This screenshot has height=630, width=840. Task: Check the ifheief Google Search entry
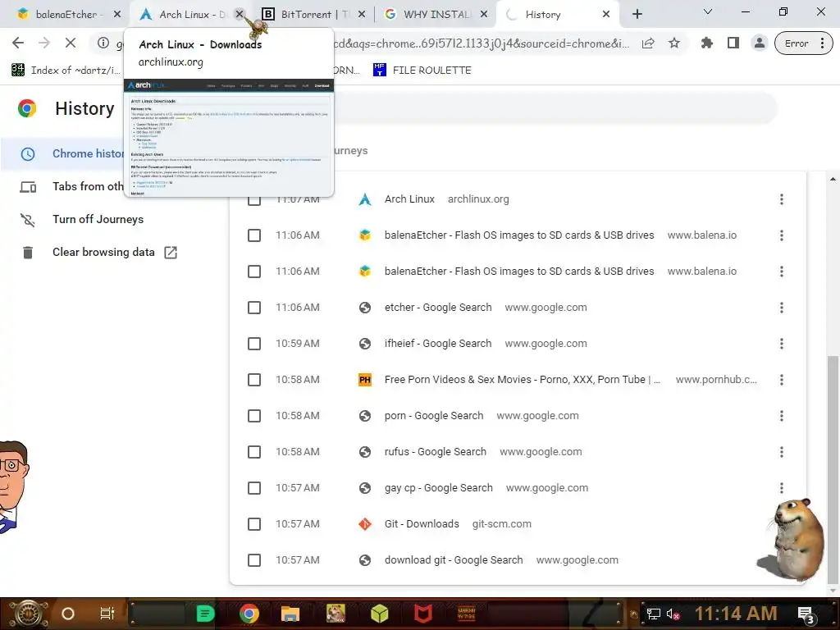(254, 344)
